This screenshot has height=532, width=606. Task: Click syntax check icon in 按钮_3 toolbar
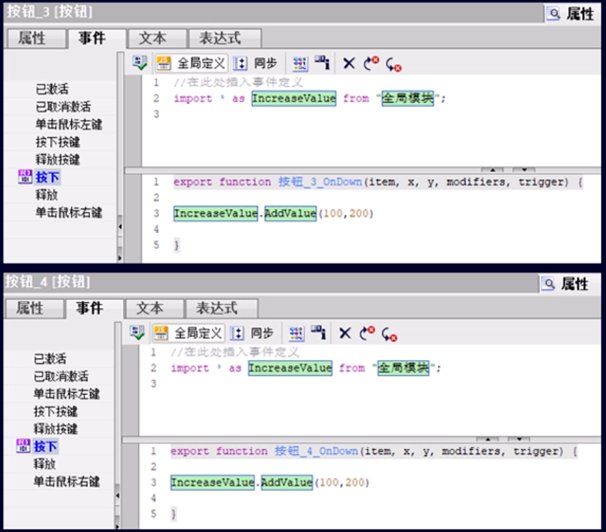pos(140,63)
